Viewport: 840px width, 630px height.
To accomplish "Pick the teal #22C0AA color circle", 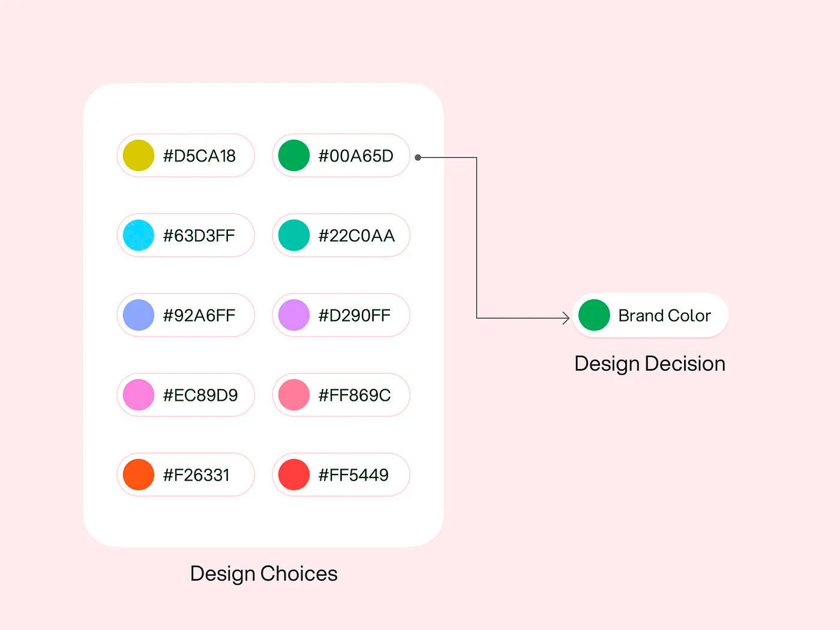I will click(x=294, y=235).
